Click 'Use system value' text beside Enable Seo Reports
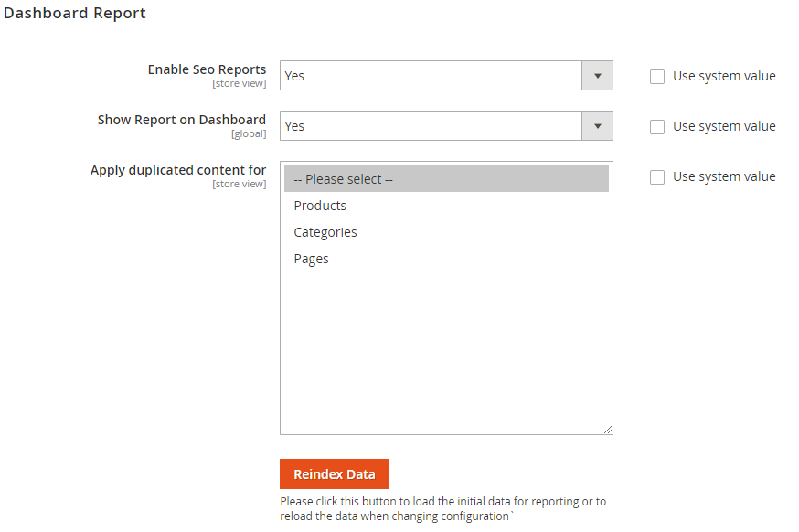 pyautogui.click(x=724, y=77)
